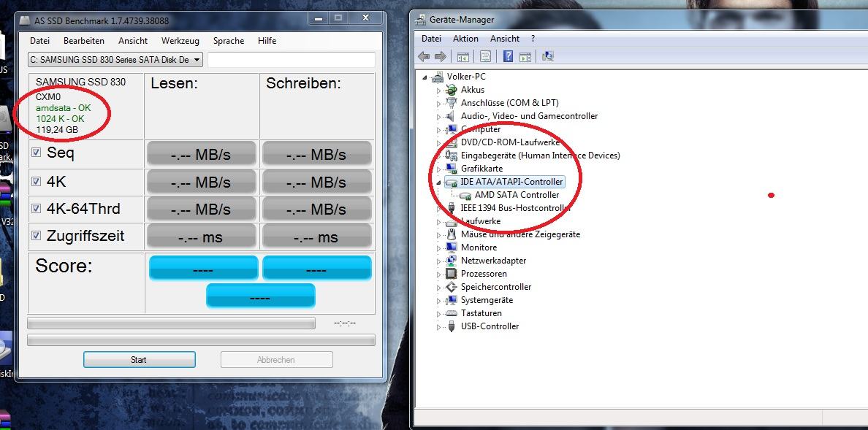
Task: Click the Prozessoren chip icon
Action: click(x=451, y=274)
